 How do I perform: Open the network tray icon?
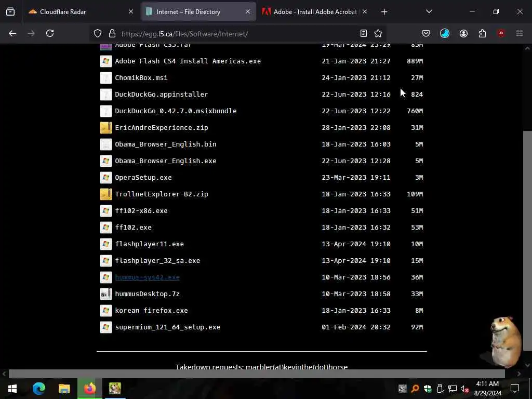pyautogui.click(x=453, y=389)
